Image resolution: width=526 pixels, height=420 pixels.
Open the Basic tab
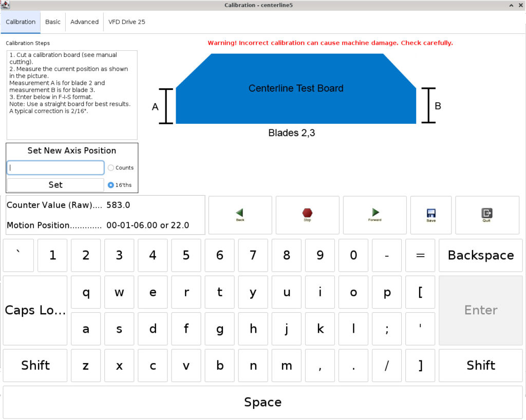click(x=53, y=22)
